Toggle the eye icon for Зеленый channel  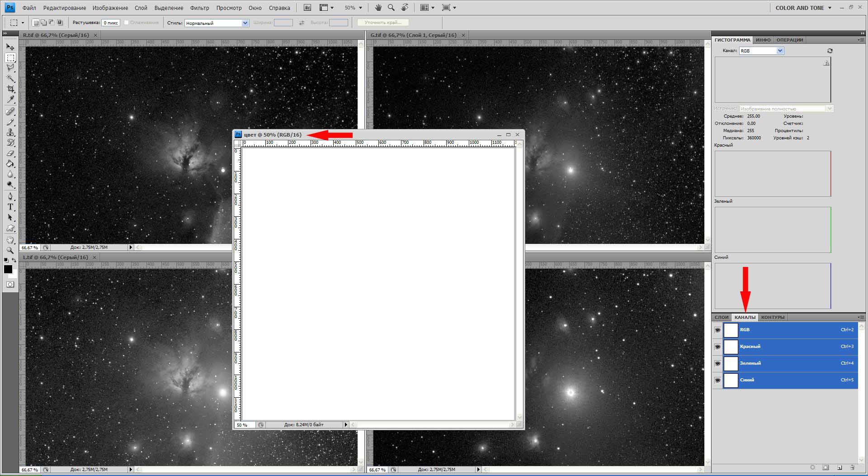click(717, 363)
